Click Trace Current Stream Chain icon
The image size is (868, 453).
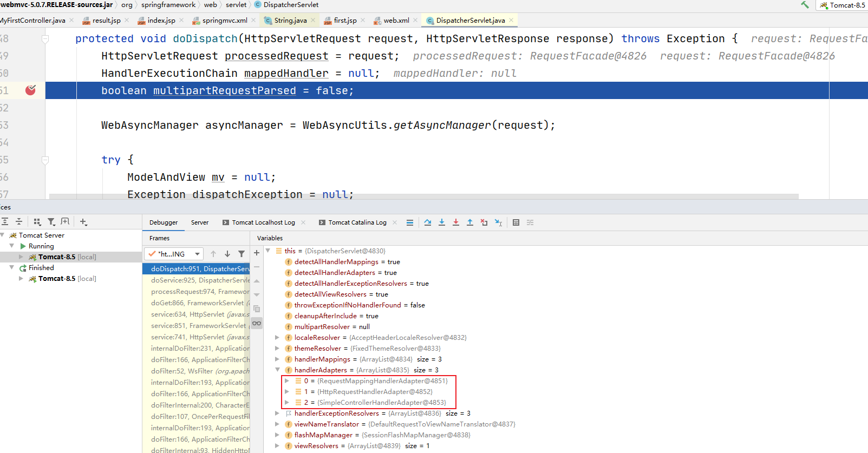click(530, 222)
